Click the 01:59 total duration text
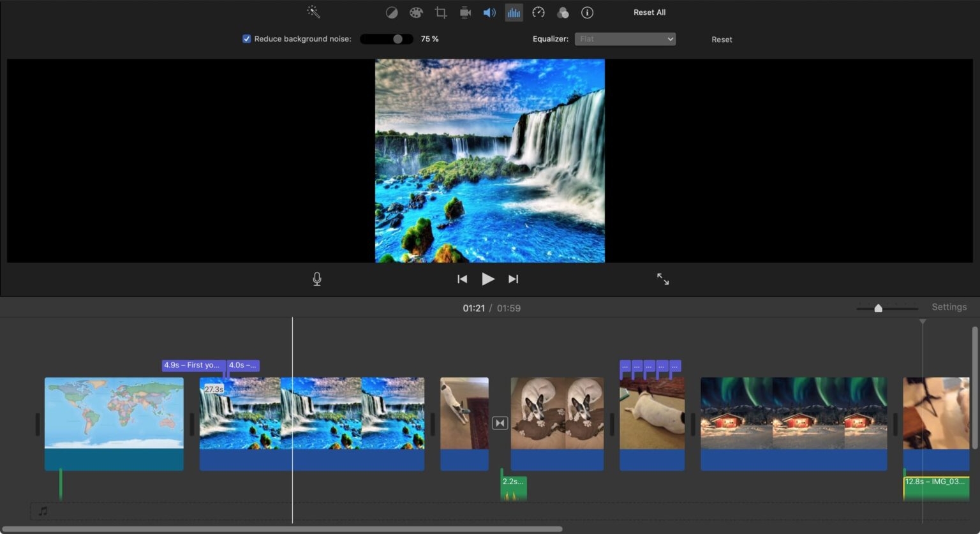Image resolution: width=980 pixels, height=534 pixels. tap(509, 308)
